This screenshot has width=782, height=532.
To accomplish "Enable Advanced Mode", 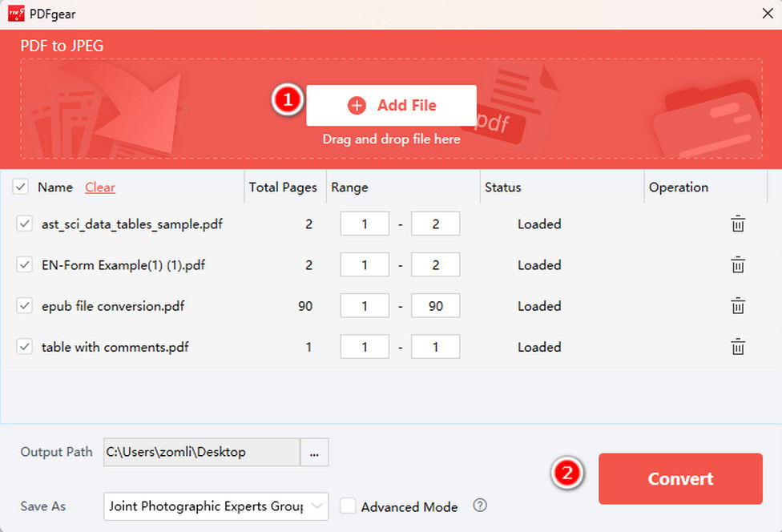I will (x=349, y=506).
